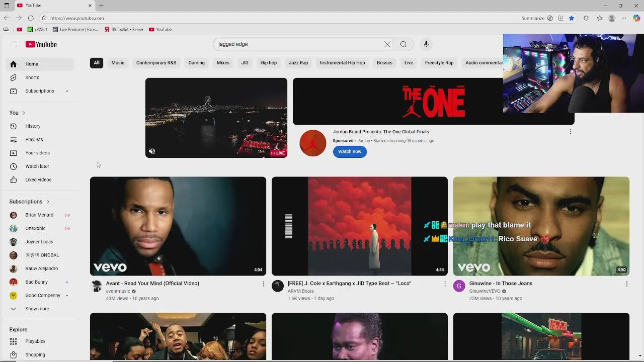Open options for Jordan Brand ad

tap(570, 132)
